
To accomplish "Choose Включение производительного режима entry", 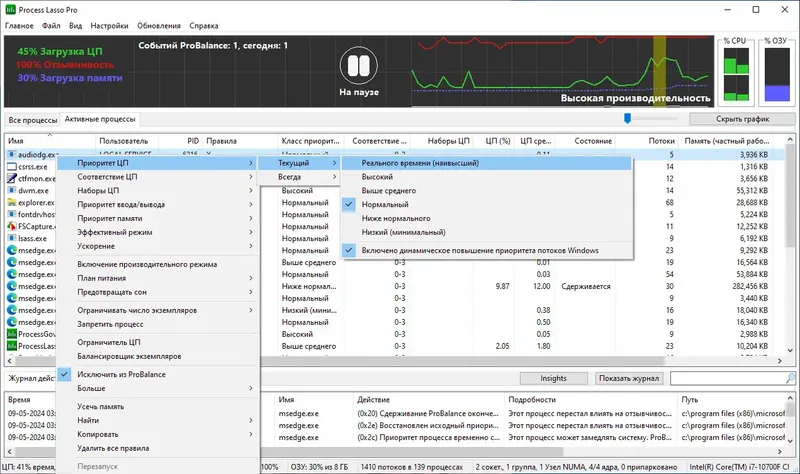I will point(157,264).
